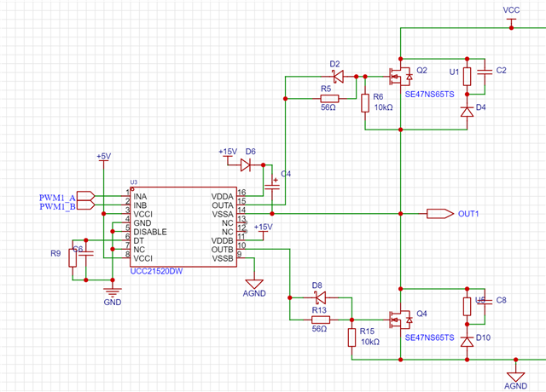The image size is (546, 392).
Task: Click the INB pin name
Action: point(140,205)
